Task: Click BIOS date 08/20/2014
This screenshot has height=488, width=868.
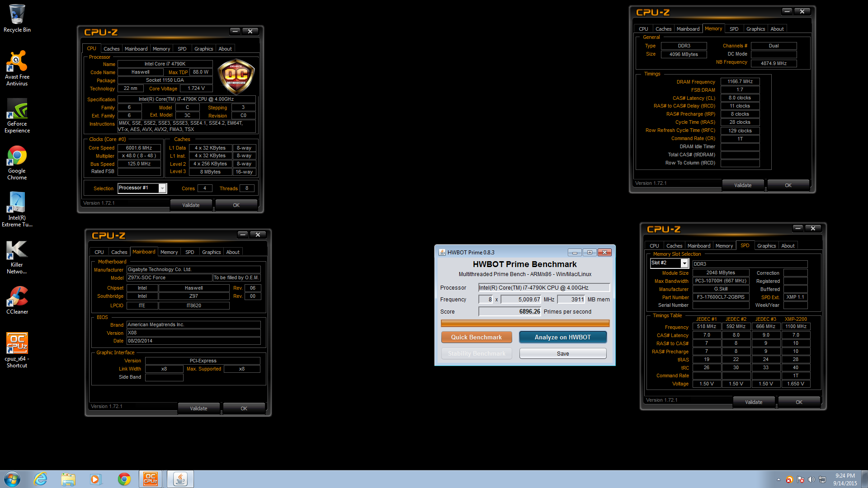Action: click(x=193, y=341)
